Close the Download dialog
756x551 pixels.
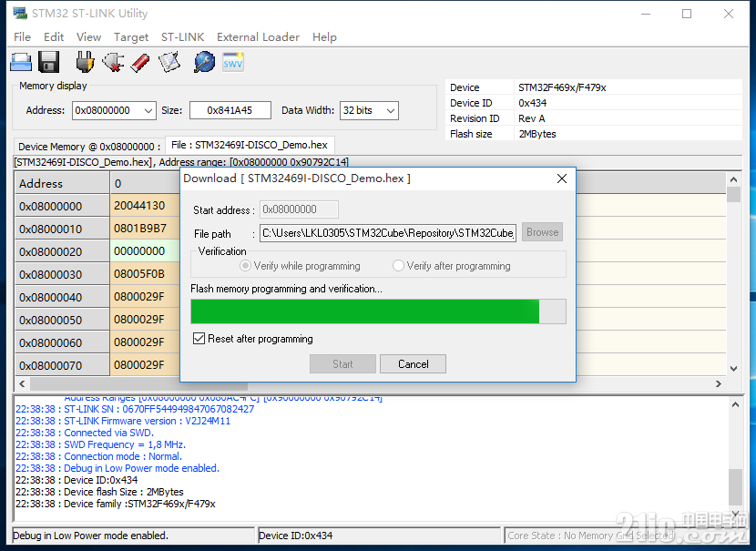[x=562, y=179]
